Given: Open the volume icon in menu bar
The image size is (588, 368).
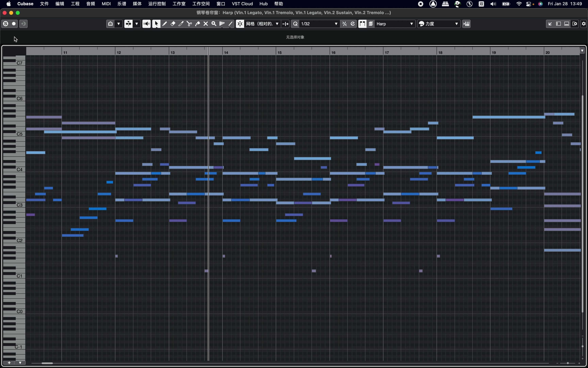Looking at the screenshot, I should [493, 4].
